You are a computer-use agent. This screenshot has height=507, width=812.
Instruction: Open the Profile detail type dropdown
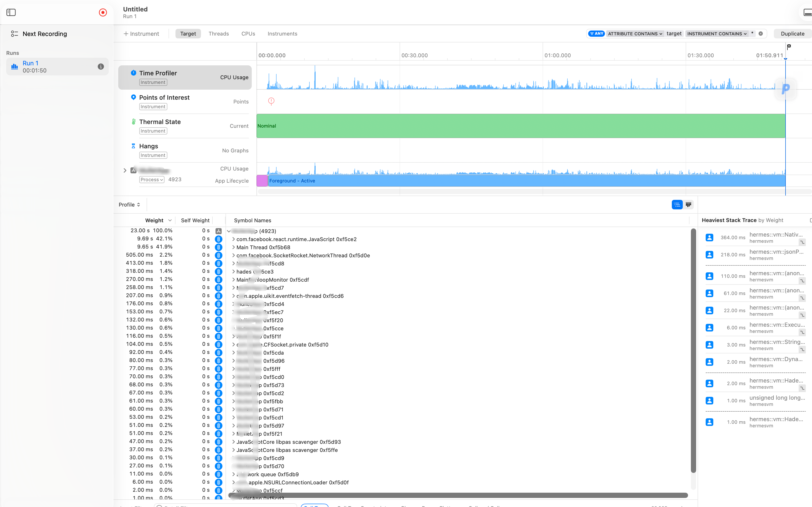pos(129,205)
